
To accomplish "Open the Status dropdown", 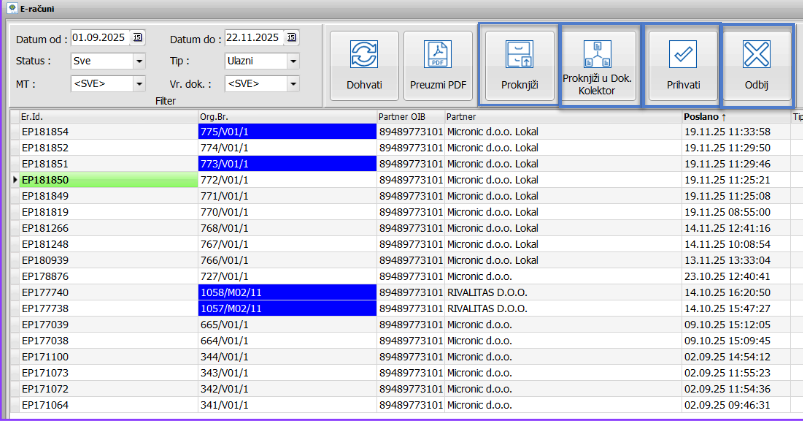I will (x=138, y=61).
